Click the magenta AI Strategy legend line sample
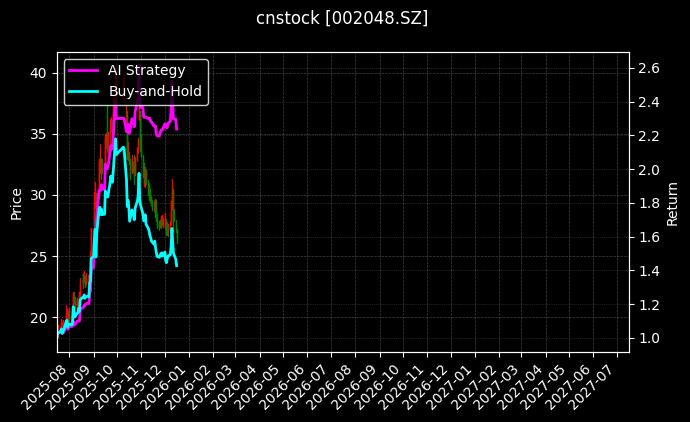690x422 pixels. [x=84, y=70]
